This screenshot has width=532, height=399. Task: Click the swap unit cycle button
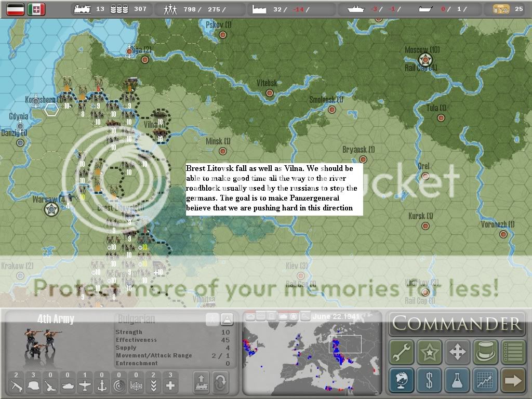click(221, 382)
